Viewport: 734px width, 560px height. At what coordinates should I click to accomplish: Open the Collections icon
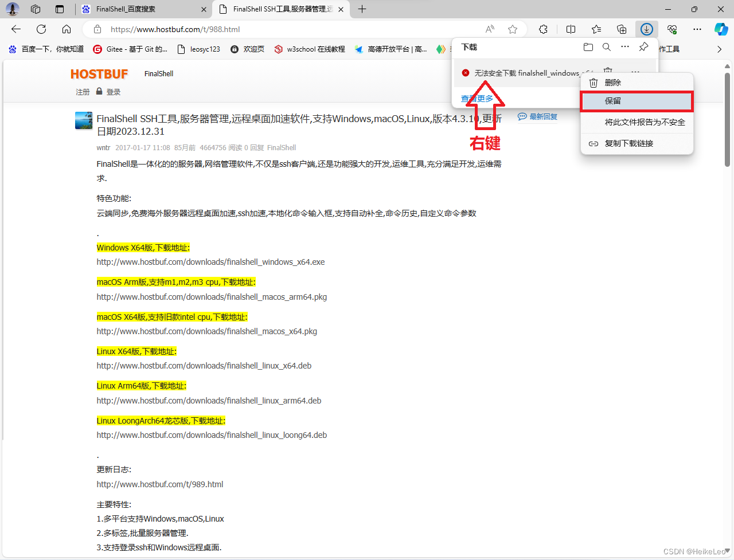(622, 29)
